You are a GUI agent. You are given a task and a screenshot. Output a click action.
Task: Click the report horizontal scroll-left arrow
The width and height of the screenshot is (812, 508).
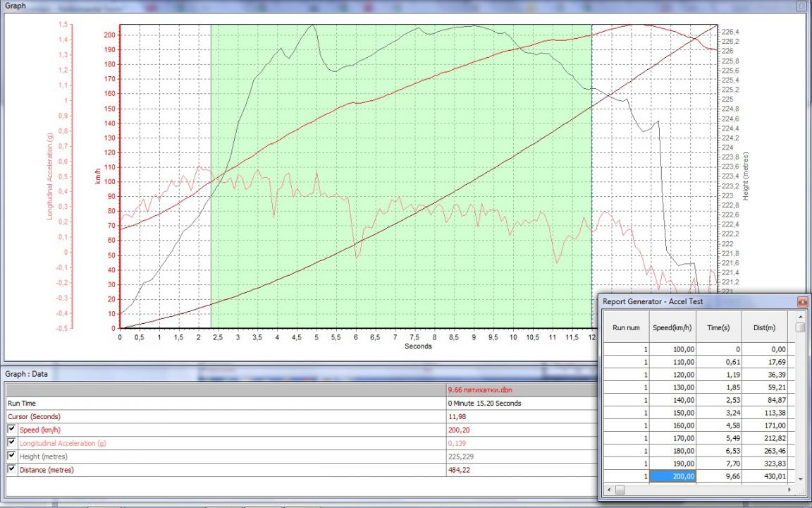click(609, 490)
